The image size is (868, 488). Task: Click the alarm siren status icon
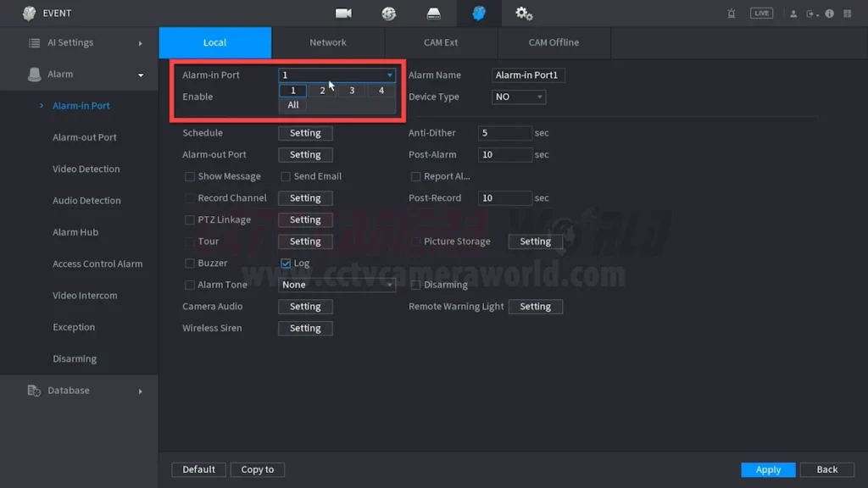732,14
